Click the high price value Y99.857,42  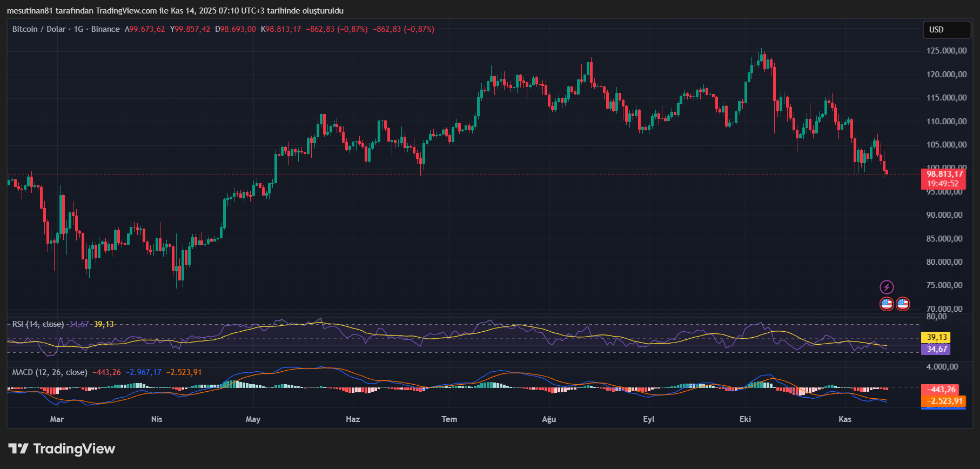[x=190, y=29]
